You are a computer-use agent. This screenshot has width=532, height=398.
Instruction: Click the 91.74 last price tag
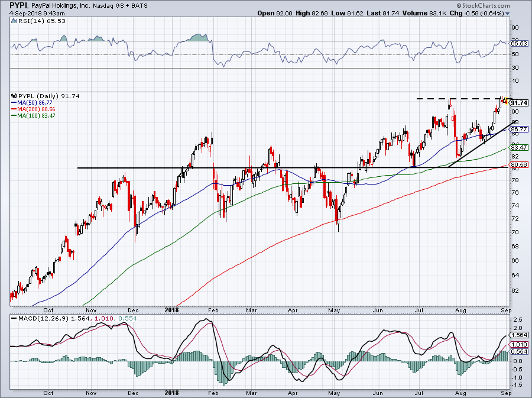click(x=519, y=103)
